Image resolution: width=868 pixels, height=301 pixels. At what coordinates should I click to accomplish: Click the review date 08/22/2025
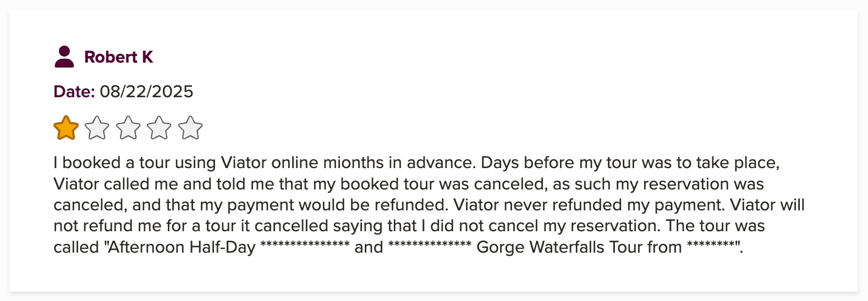pos(146,91)
